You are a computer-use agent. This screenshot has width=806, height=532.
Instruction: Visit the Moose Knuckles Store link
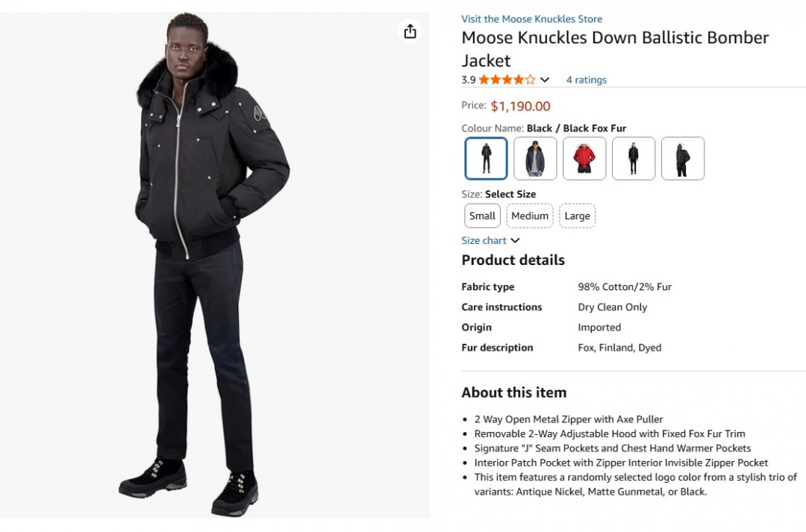tap(531, 19)
